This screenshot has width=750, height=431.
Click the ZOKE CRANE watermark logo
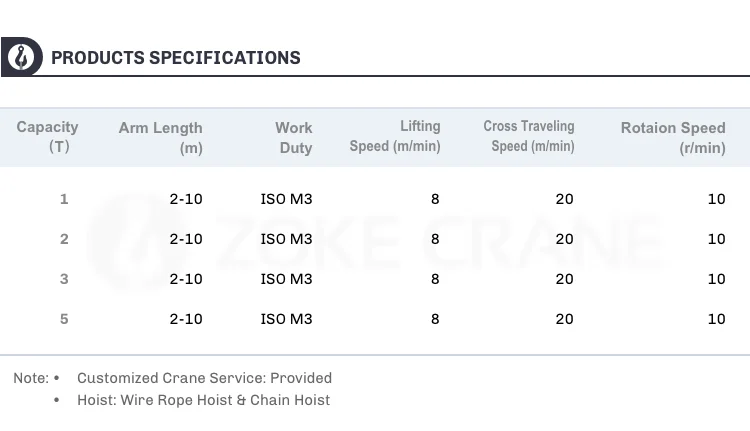375,240
